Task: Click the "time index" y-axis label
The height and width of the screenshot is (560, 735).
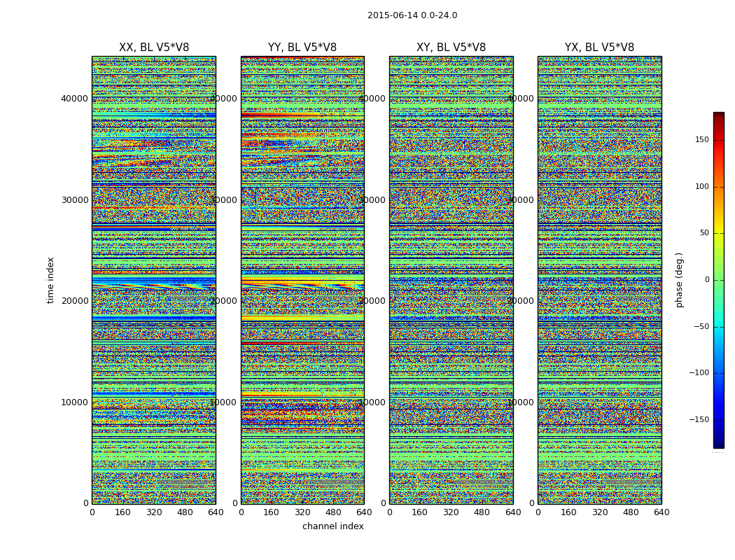Action: pos(50,280)
